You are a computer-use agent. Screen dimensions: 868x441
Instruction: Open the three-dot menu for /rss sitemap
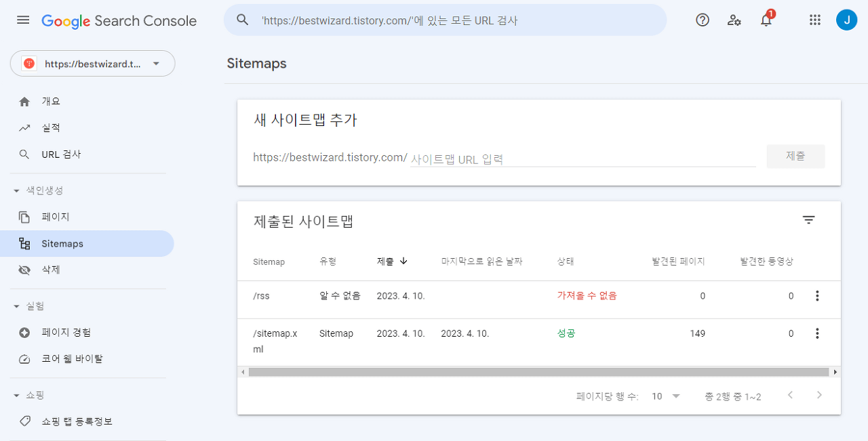tap(817, 295)
